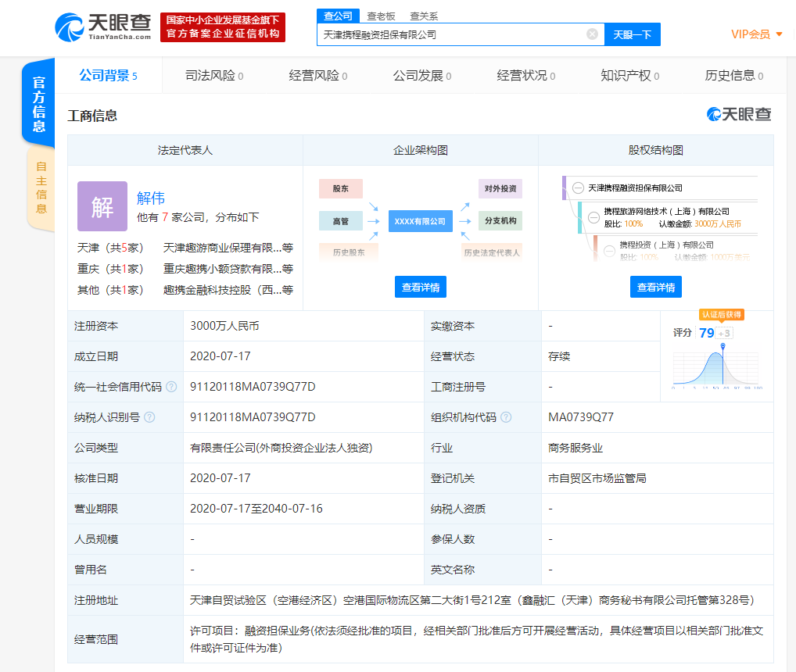Click the 解 avatar icon for 解伟
This screenshot has width=796, height=672.
(102, 206)
